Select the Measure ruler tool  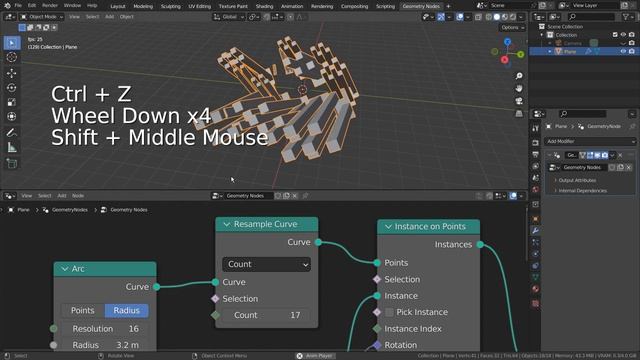(12, 147)
